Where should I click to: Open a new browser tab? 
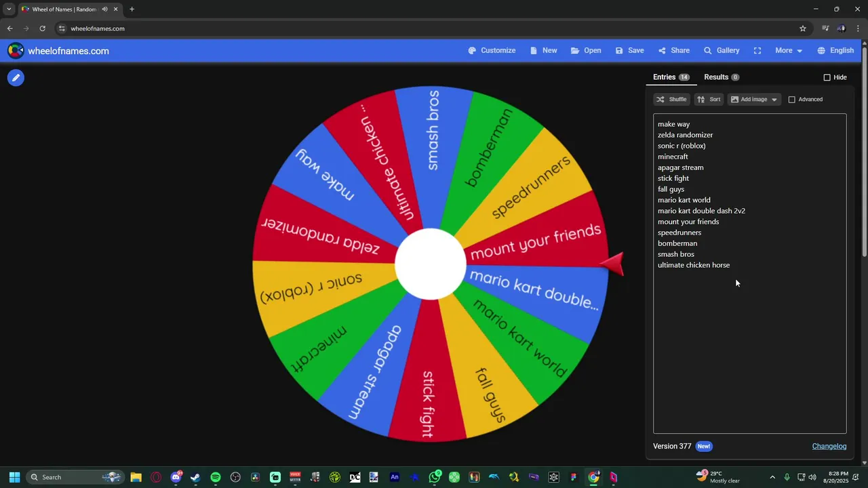(132, 9)
